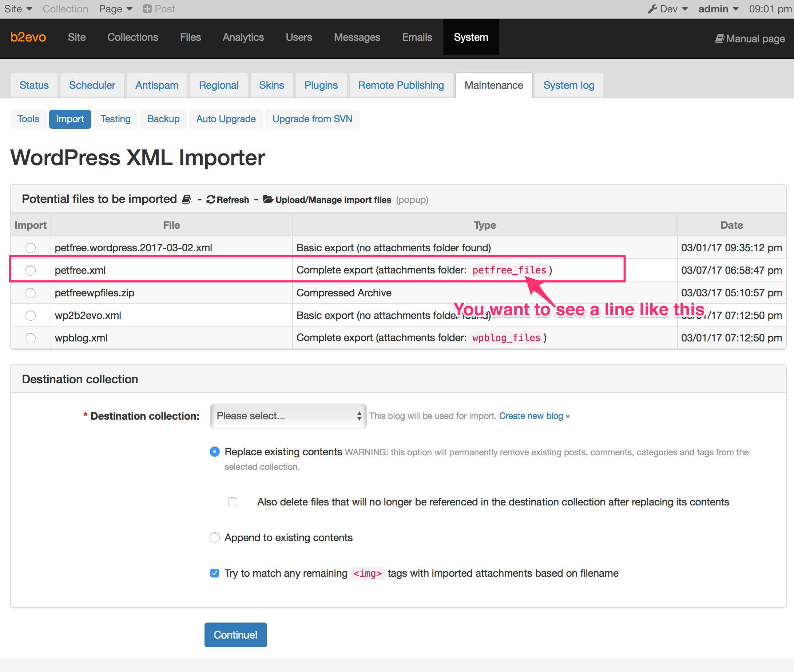
Task: Select the petfree.xml import radio button
Action: [x=31, y=271]
